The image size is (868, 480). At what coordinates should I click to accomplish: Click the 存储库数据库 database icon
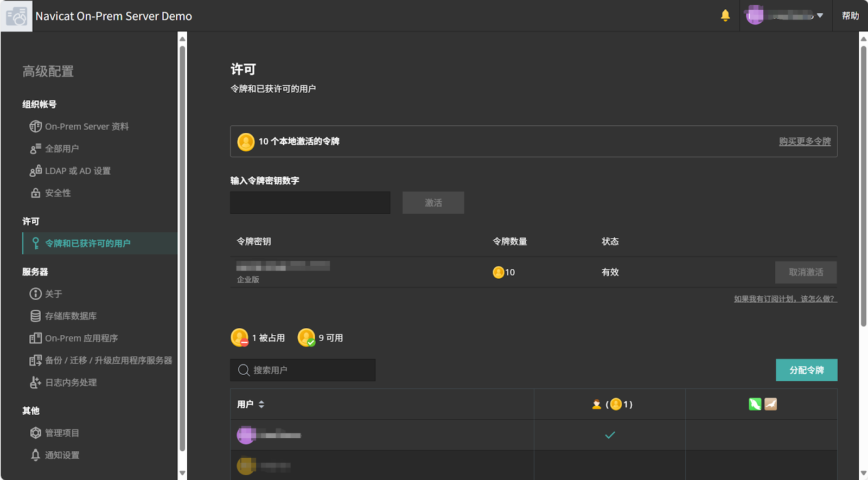pos(35,316)
